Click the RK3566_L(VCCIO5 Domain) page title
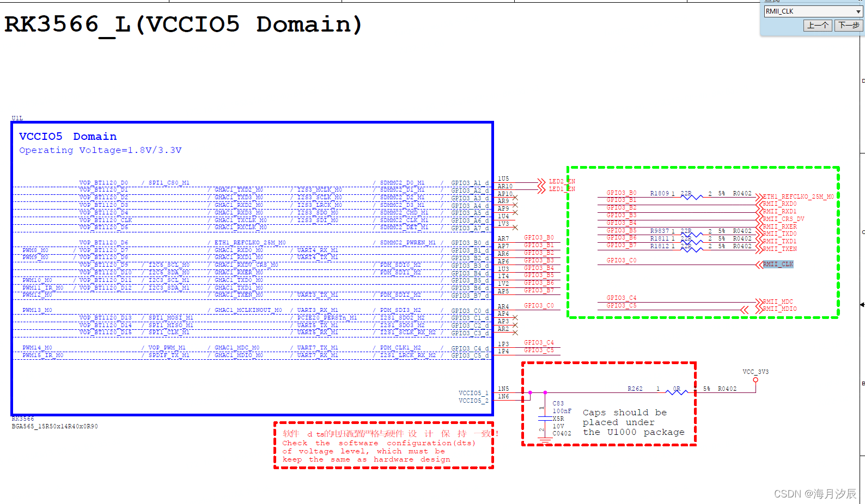The height and width of the screenshot is (504, 865). 183,24
